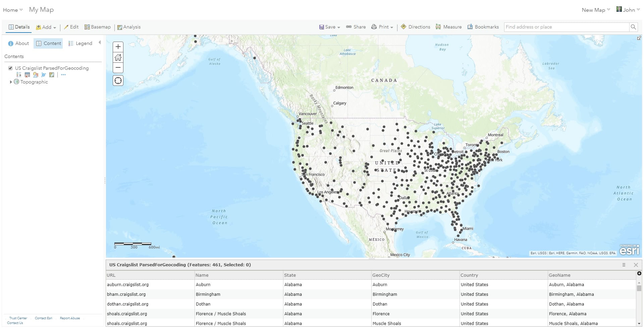Open Directions panel

click(415, 27)
